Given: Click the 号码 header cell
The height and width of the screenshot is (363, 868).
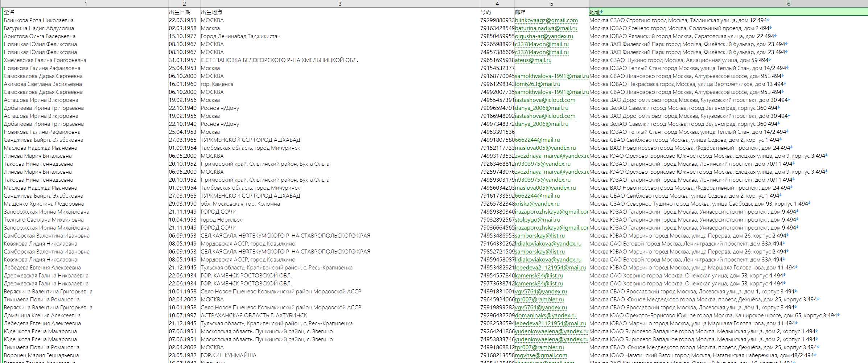Looking at the screenshot, I should (497, 12).
